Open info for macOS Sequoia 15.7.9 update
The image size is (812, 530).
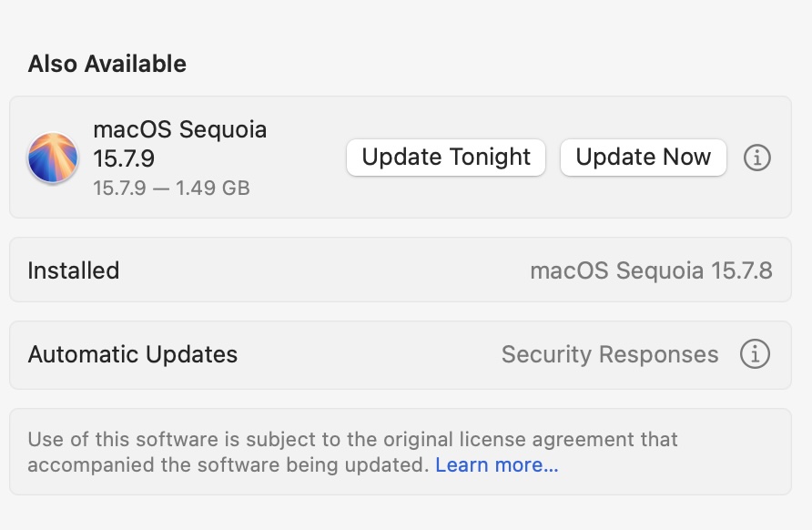point(757,158)
